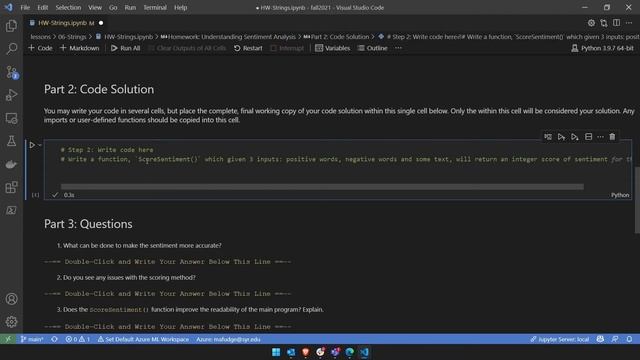Open the Terminal menu

155,7
